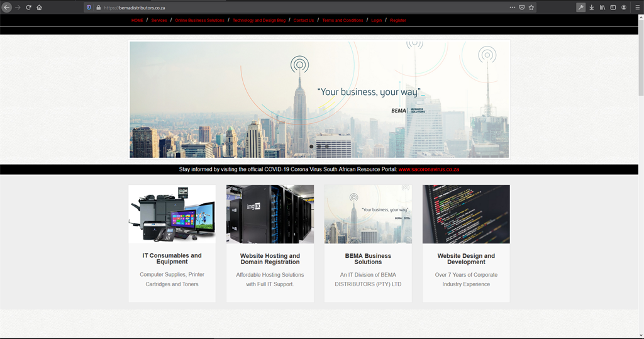Viewport: 644px width, 339px height.
Task: Go back with the browser back arrow
Action: tap(6, 8)
